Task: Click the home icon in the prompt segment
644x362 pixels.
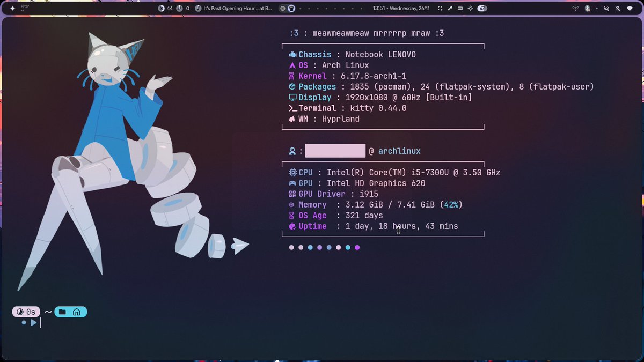Action: [x=77, y=312]
